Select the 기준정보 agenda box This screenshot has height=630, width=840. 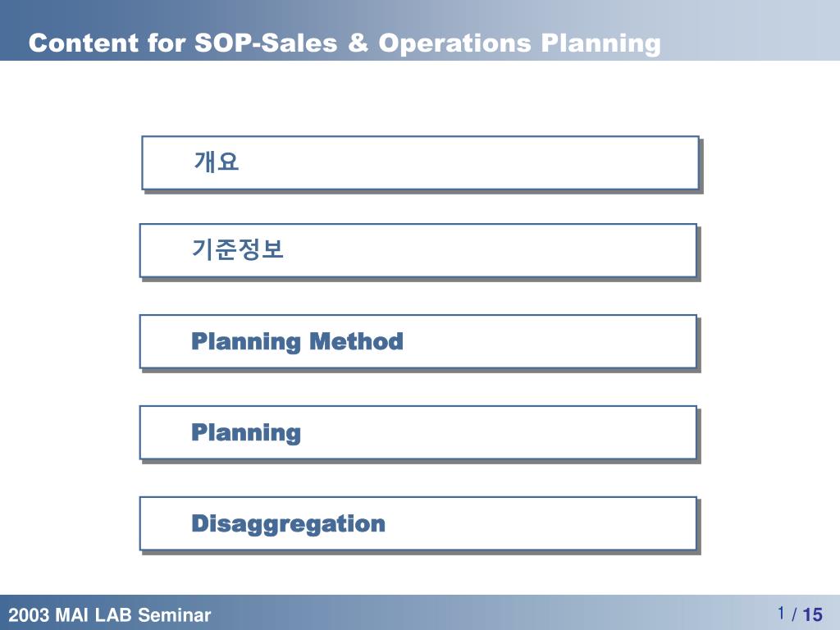point(418,251)
